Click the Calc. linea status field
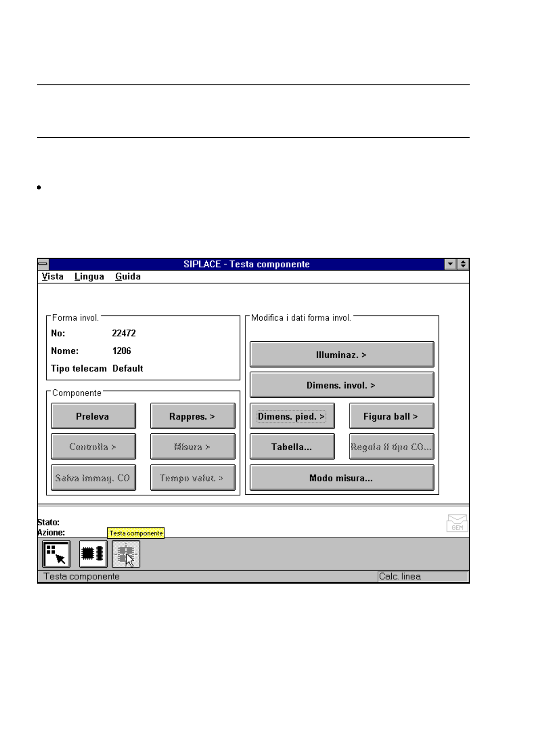Image resolution: width=533 pixels, height=756 pixels. (423, 576)
